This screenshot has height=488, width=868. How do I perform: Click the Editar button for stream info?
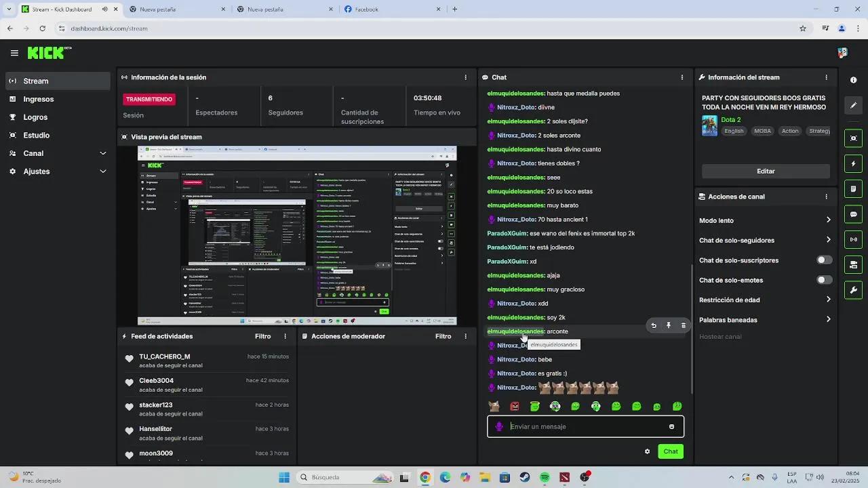tap(766, 171)
